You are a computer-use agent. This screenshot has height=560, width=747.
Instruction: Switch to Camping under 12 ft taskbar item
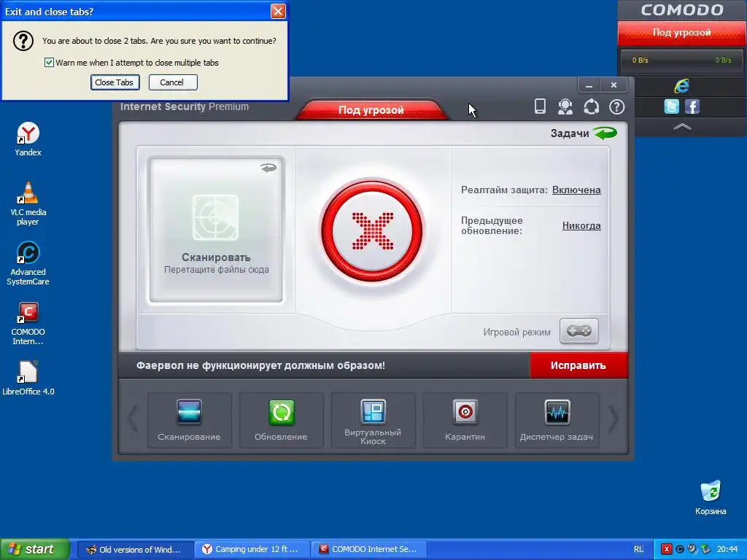pos(252,549)
